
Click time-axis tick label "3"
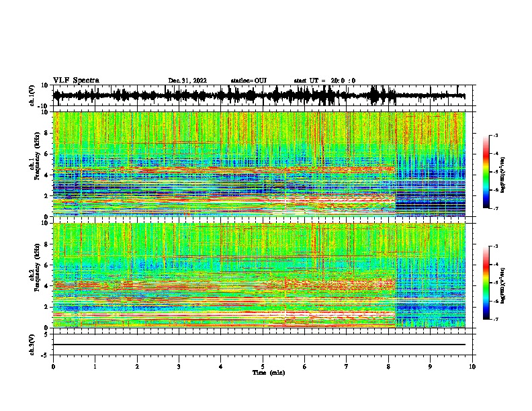coord(179,367)
